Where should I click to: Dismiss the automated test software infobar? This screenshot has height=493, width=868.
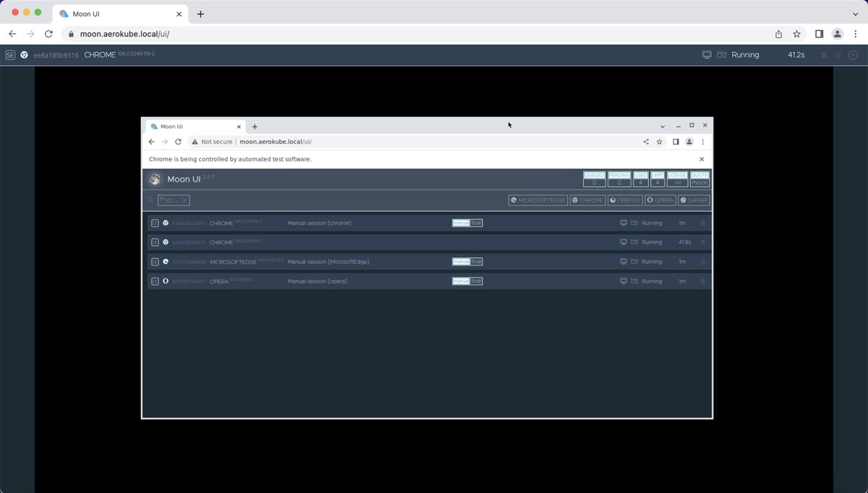coord(702,159)
